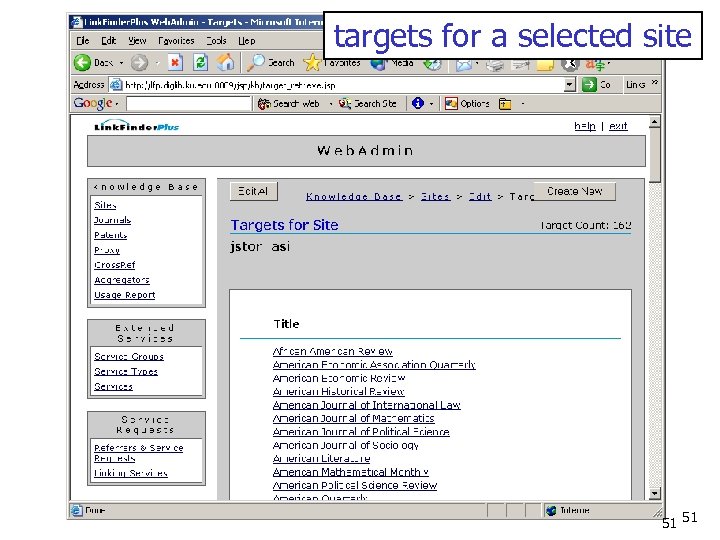Open the View menu
720x540 pixels.
[137, 41]
